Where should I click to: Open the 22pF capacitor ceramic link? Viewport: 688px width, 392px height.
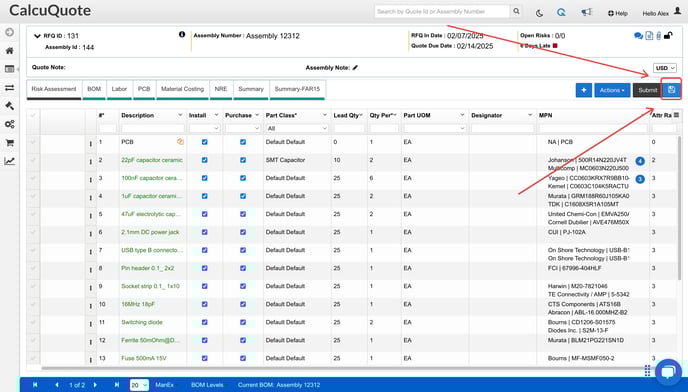pyautogui.click(x=152, y=160)
